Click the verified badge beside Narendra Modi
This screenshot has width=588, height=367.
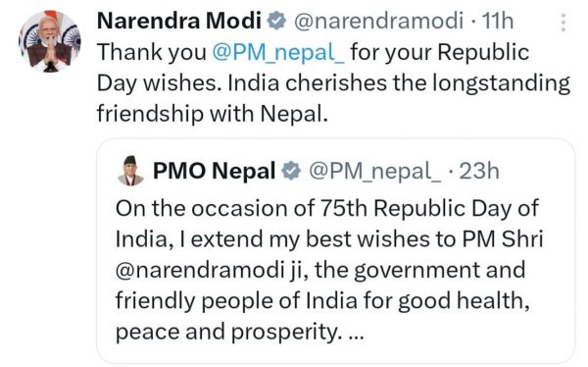point(276,21)
